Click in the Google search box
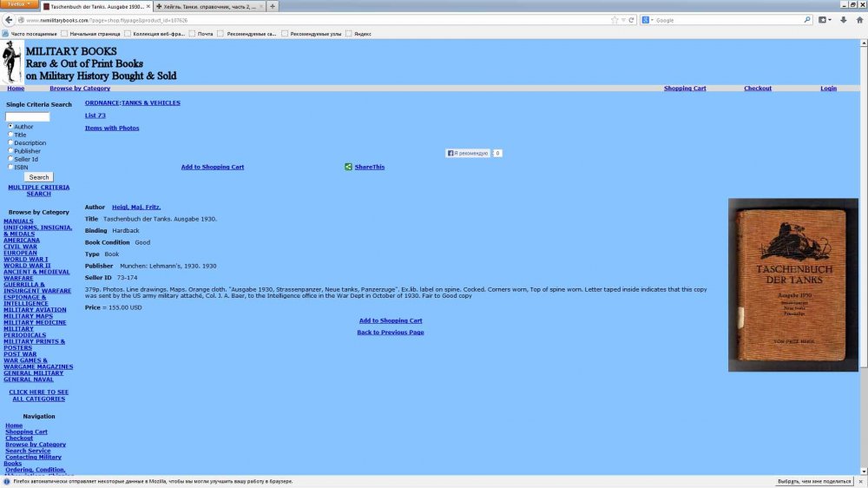 click(x=729, y=20)
